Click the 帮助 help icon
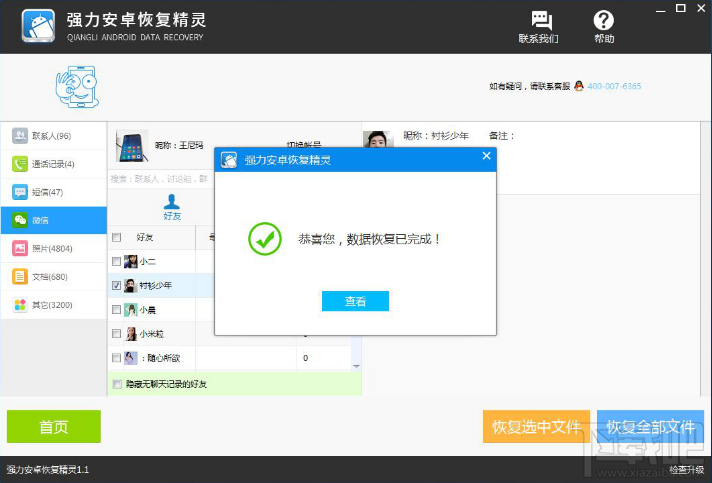Viewport: 712px width, 483px height. point(604,26)
